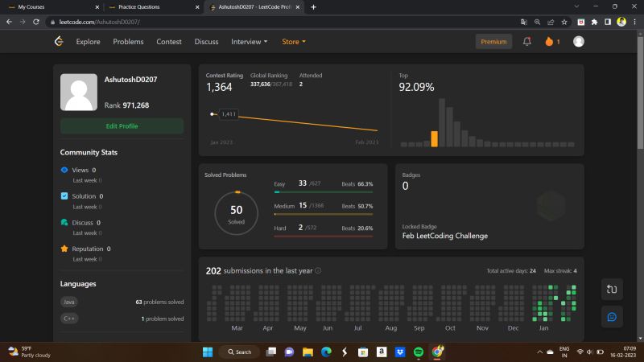Viewport: 644px width, 362px height.
Task: Click the LeetCode logo icon
Action: [x=59, y=41]
